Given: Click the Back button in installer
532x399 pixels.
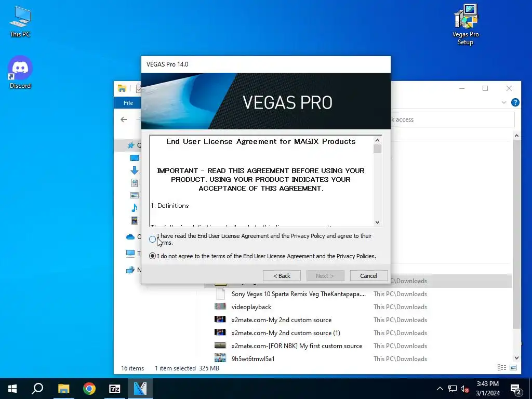Looking at the screenshot, I should tap(282, 276).
